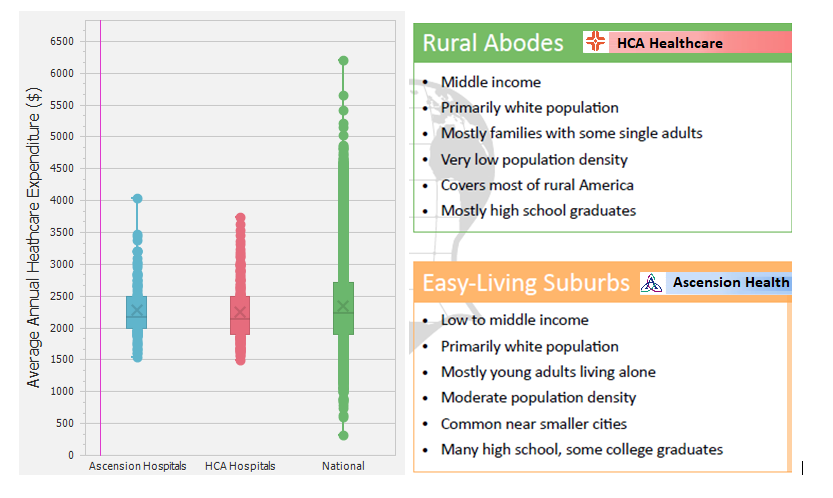
Task: Click the mean X marker in Ascension box
Action: pos(137,311)
